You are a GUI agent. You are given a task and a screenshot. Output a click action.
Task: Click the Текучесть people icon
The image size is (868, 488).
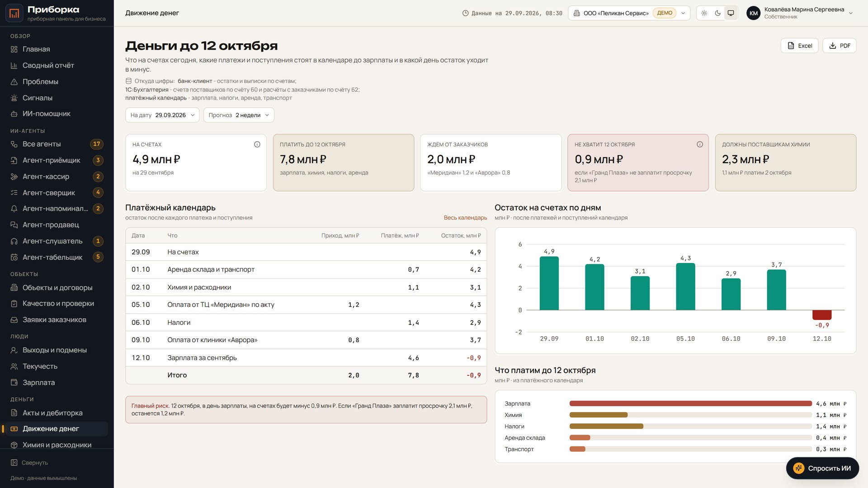point(14,366)
